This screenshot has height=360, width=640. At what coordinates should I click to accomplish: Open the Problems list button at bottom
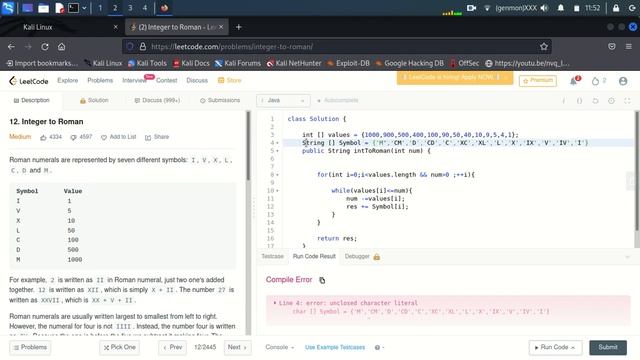pos(30,347)
